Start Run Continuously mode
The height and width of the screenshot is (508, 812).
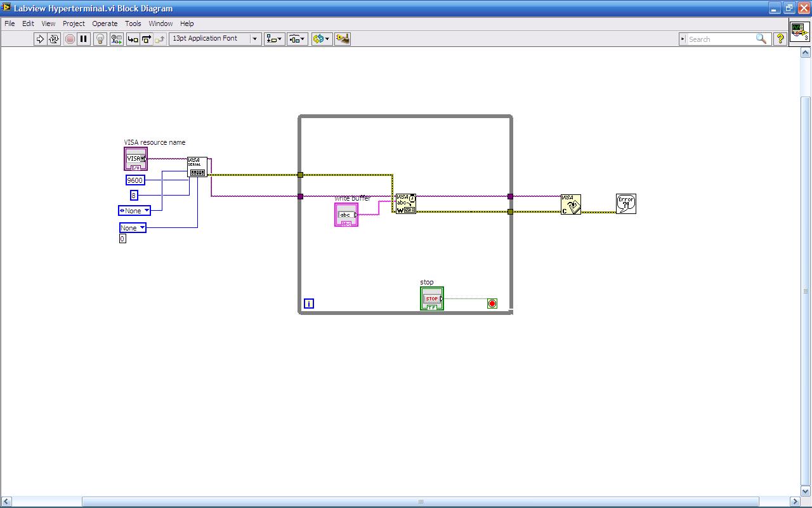coord(54,39)
